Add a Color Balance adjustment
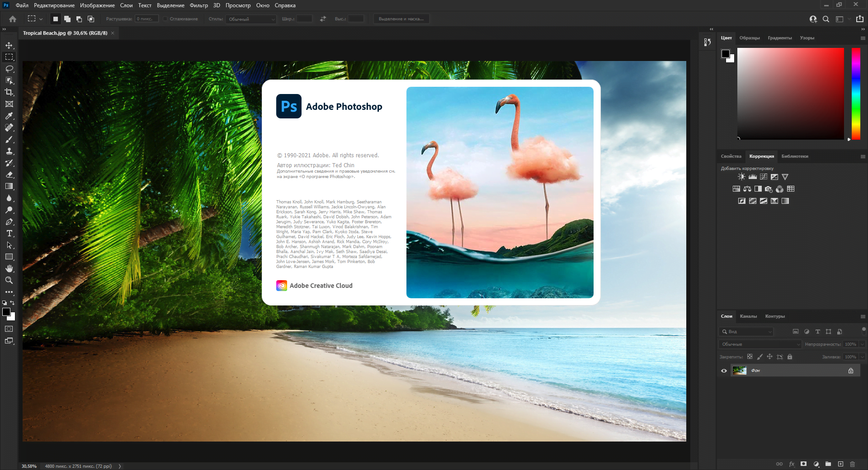This screenshot has height=470, width=868. click(747, 189)
